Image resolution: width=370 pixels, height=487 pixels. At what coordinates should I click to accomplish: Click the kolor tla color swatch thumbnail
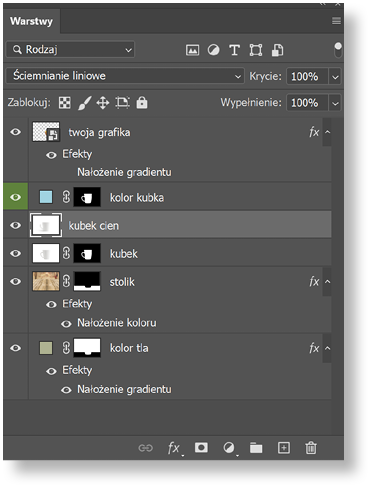coord(46,348)
